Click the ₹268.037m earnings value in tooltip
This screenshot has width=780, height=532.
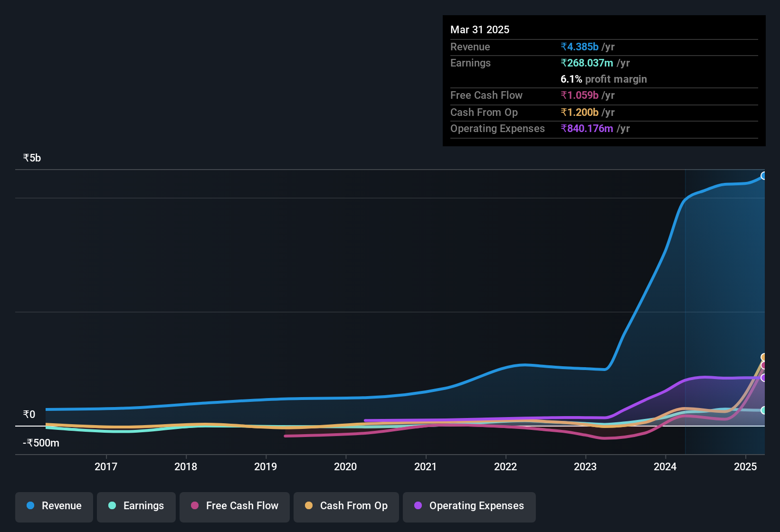click(x=587, y=63)
